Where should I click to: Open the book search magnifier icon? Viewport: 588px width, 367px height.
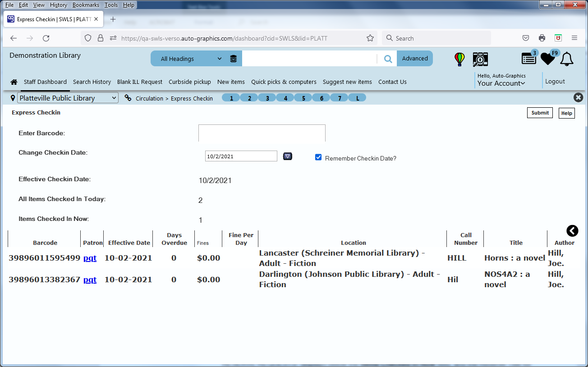(480, 59)
